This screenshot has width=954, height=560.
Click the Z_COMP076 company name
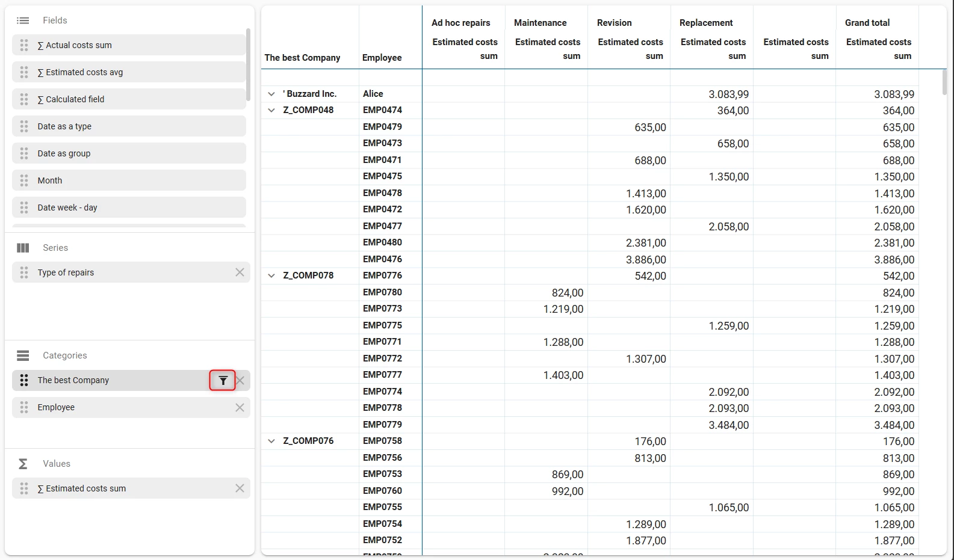[308, 441]
